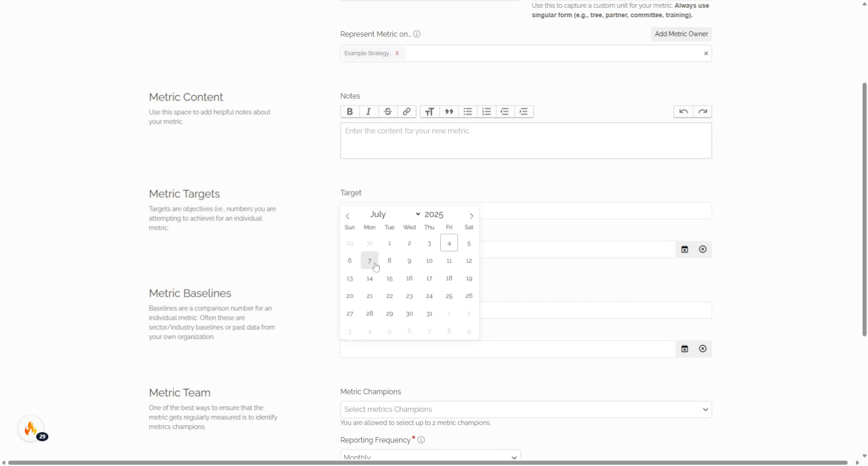Go to next month in calendar

[x=471, y=216]
